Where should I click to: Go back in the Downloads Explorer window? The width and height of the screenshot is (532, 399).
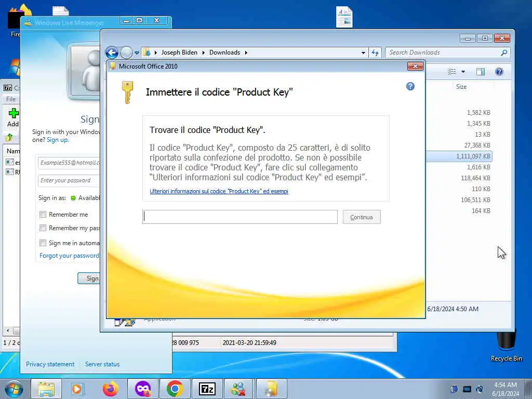click(112, 52)
